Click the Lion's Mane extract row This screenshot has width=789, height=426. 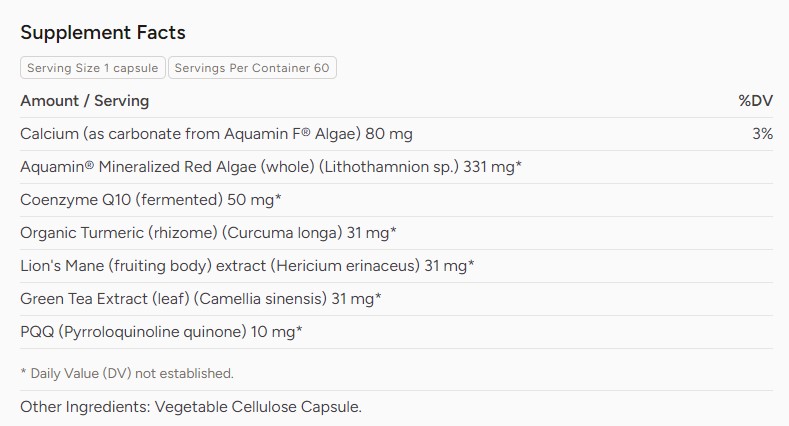397,266
